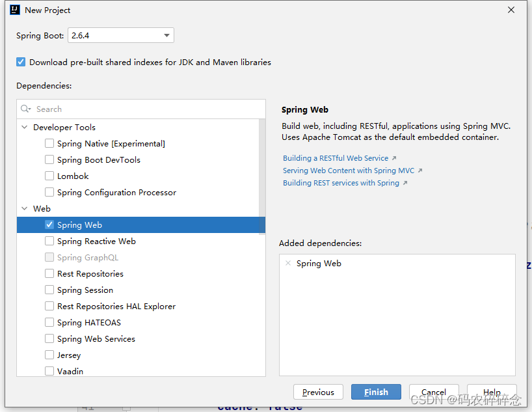Screen dimensions: 532x412
Task: Click the IntelliJ IDEA logo icon in title bar
Action: pyautogui.click(x=15, y=10)
